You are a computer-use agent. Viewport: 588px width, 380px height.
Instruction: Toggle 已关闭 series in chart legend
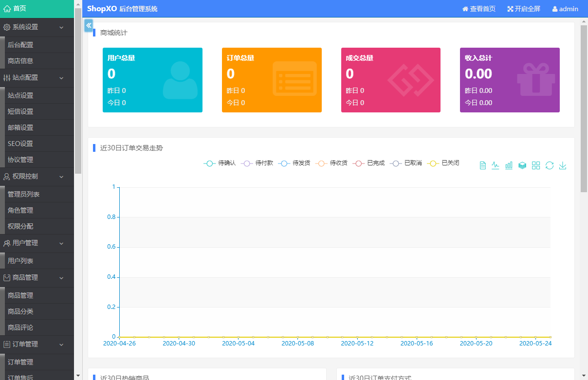[x=443, y=163]
